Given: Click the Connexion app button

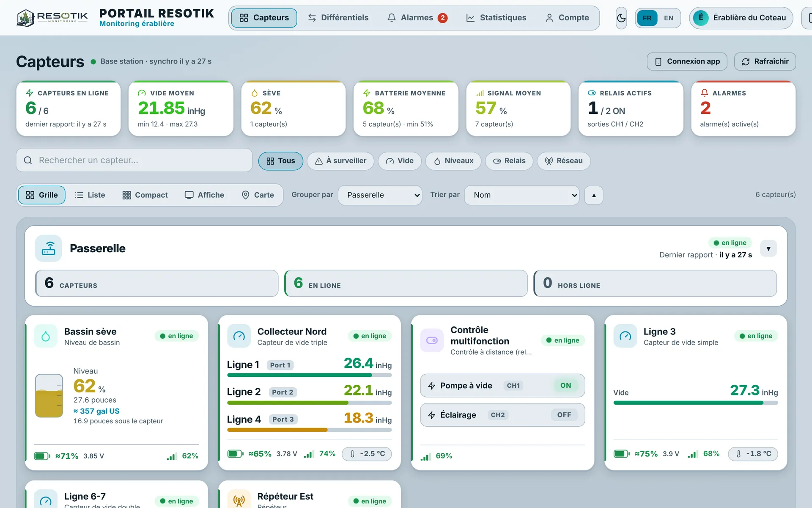Looking at the screenshot, I should pos(687,61).
